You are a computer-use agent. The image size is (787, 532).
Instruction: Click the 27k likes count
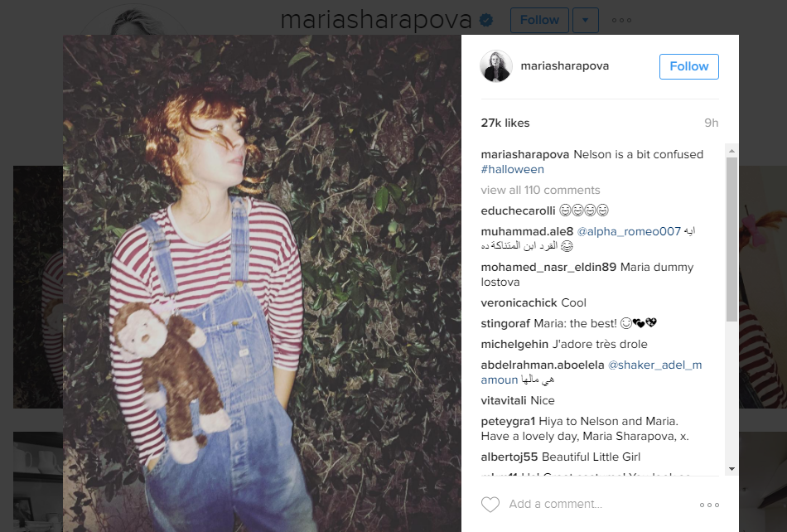point(505,123)
